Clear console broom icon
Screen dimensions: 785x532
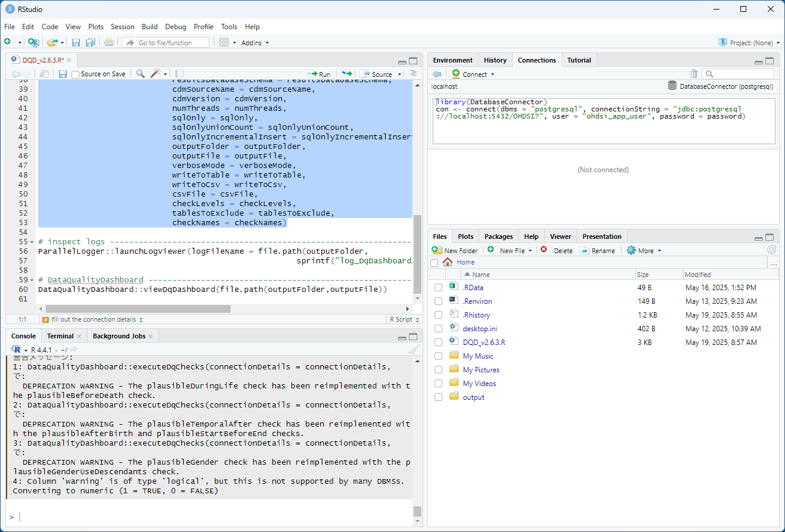coord(414,350)
